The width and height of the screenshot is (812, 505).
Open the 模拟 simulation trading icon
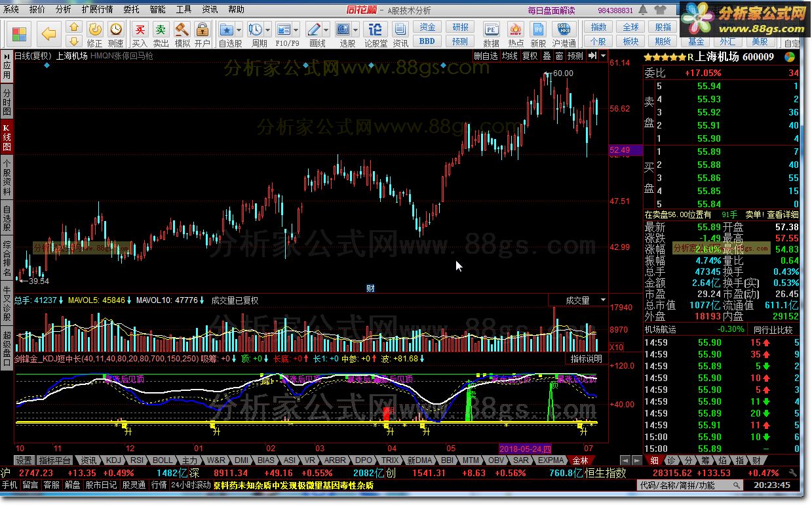point(182,34)
